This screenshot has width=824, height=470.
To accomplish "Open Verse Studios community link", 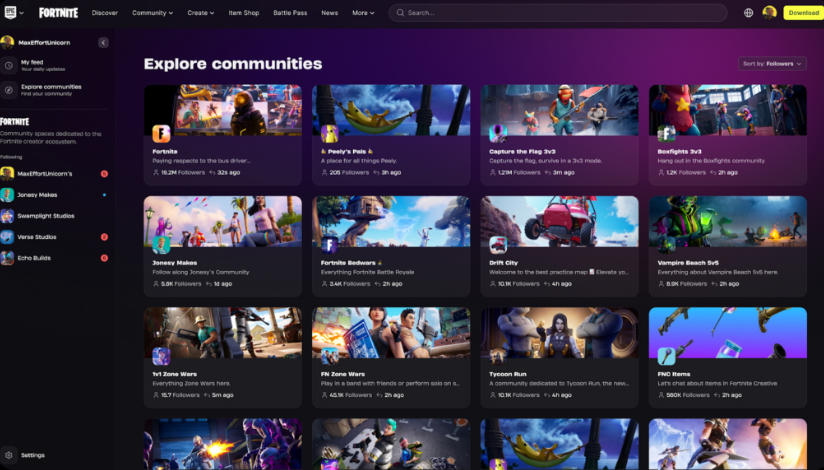I will pos(37,237).
